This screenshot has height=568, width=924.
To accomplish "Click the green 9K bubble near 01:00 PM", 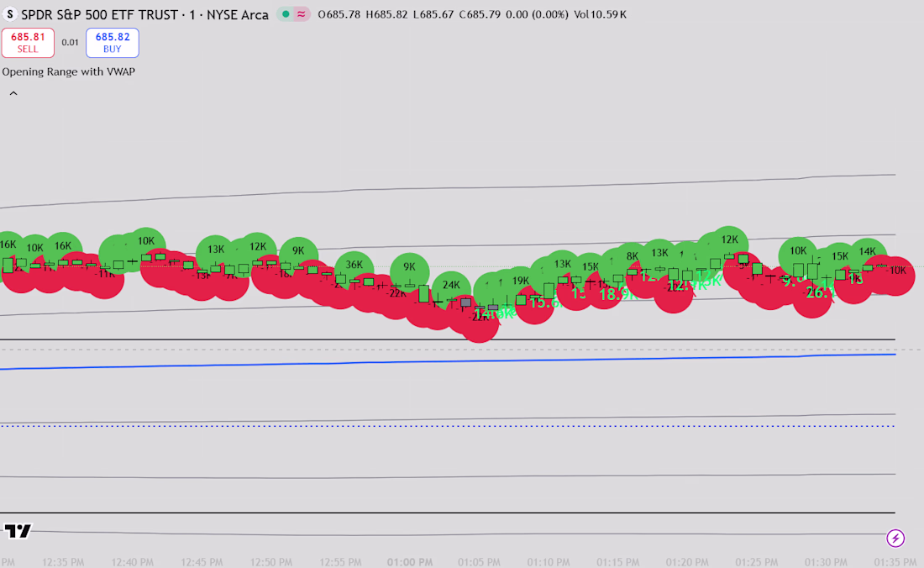I will tap(410, 267).
